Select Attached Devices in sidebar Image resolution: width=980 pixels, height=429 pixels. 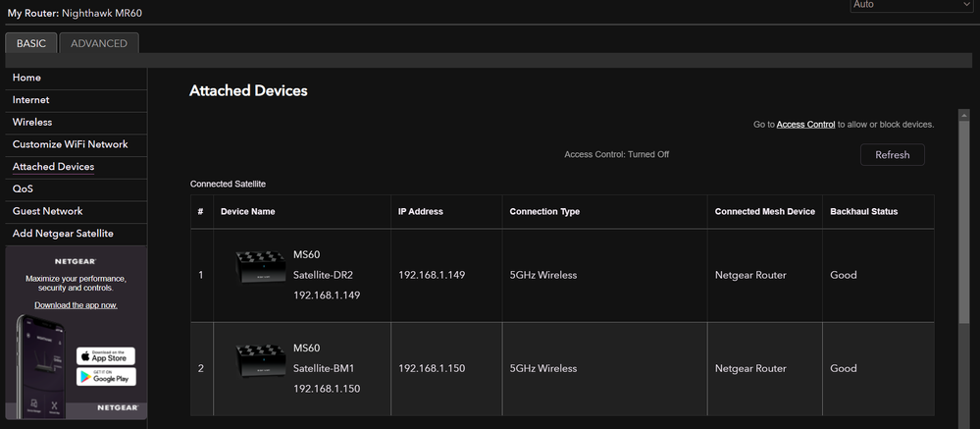point(53,167)
